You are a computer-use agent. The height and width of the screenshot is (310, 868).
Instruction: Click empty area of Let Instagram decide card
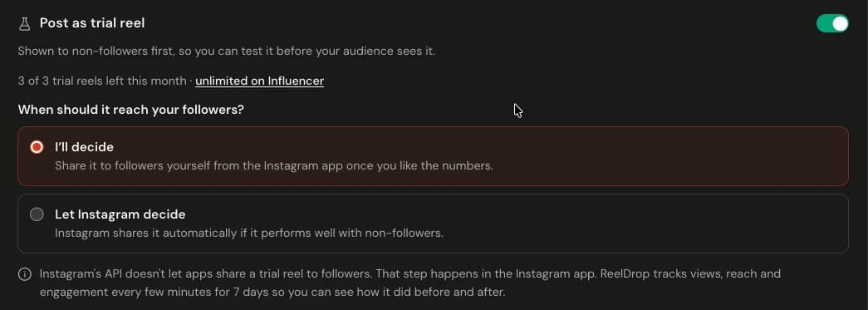click(664, 224)
